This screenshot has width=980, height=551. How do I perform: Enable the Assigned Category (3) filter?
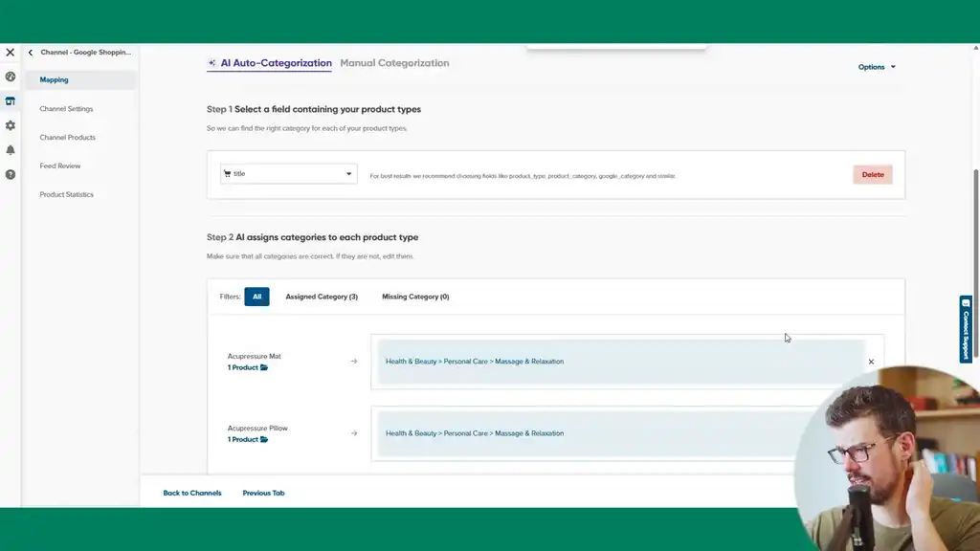coord(320,297)
